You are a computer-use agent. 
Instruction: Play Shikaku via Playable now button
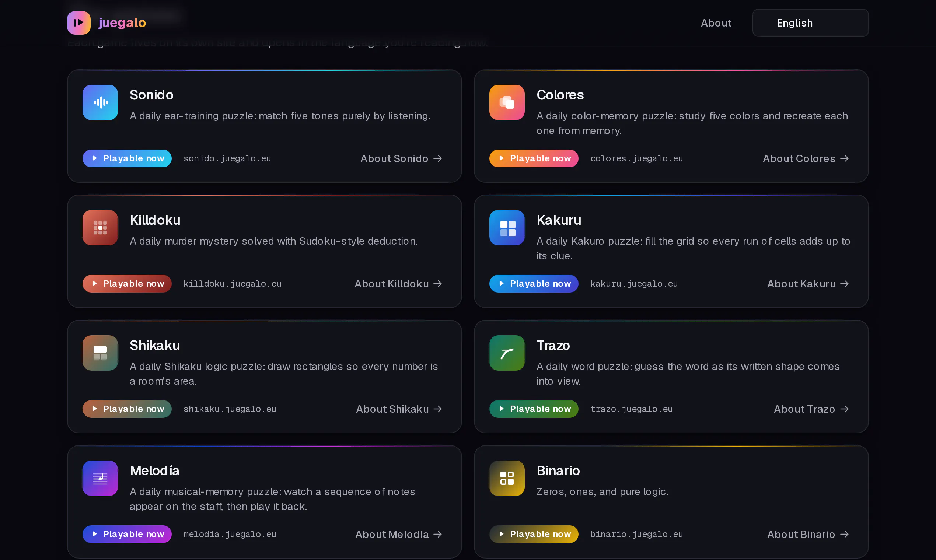point(127,409)
